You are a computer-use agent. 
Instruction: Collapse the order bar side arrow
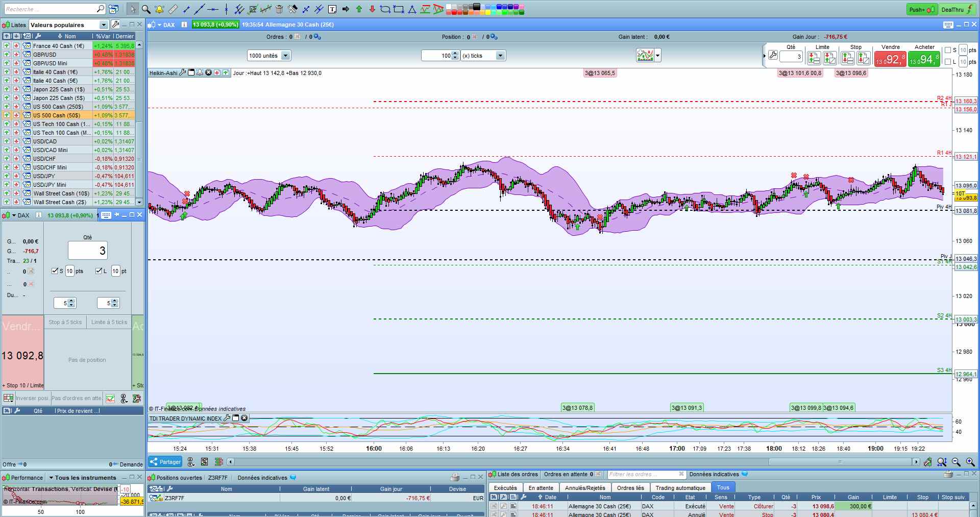click(764, 56)
